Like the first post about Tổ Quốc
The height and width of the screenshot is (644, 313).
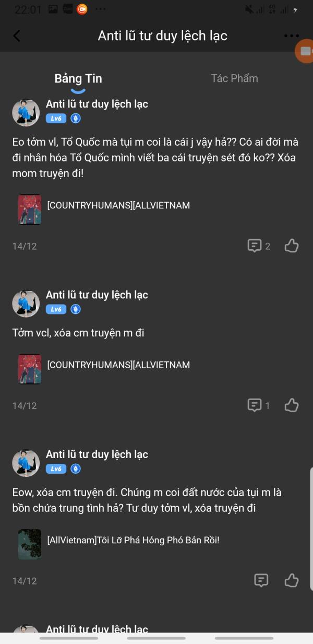pos(292,246)
